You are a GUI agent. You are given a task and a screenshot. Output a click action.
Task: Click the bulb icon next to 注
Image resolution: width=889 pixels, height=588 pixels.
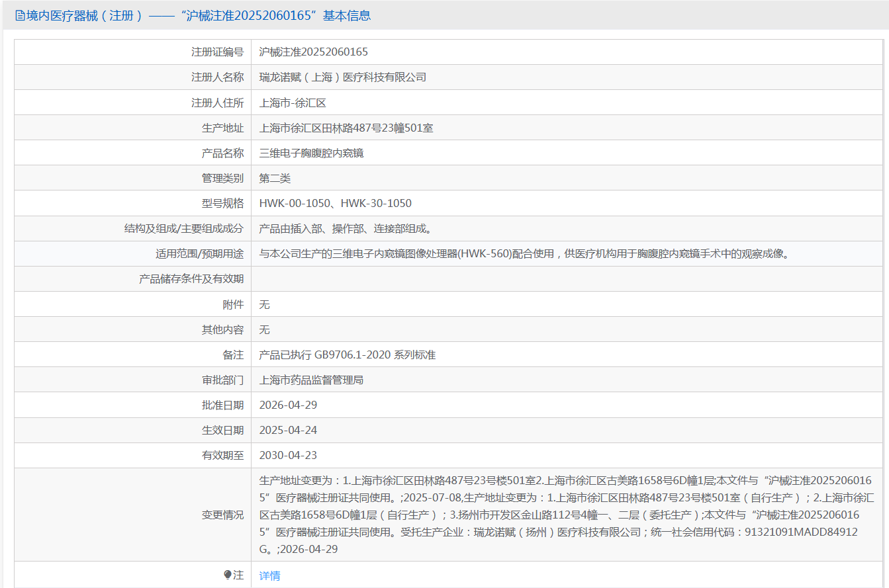[228, 575]
